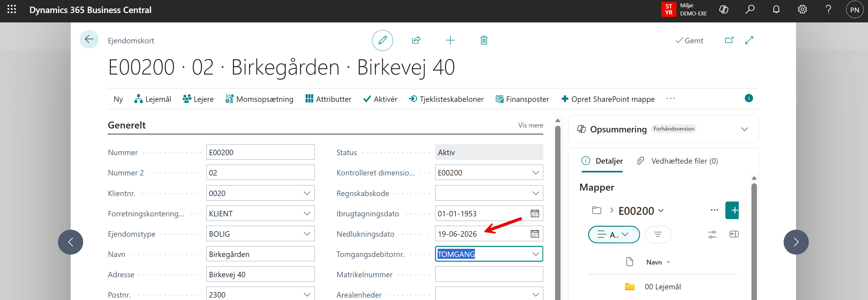Open the Regnskabskode dropdown
Screen dimensions: 868x300
(x=535, y=193)
